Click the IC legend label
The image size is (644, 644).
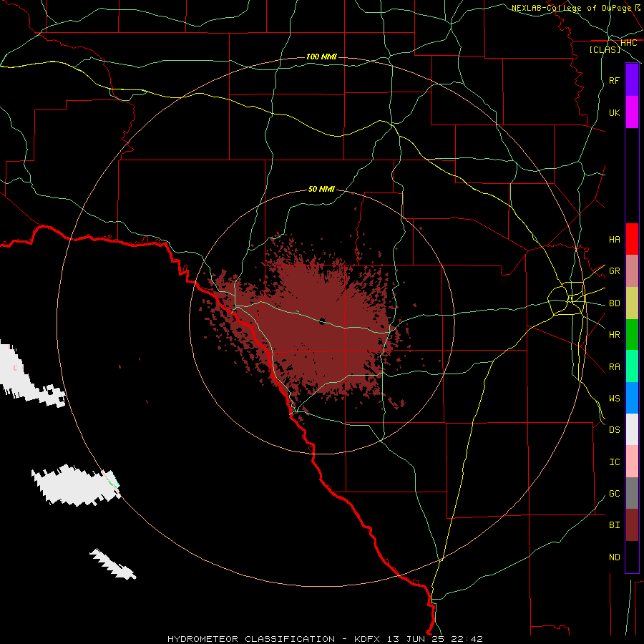point(614,462)
